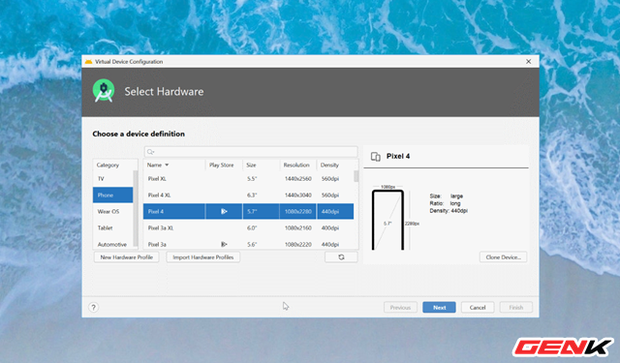Click the Next button
Image resolution: width=620 pixels, height=363 pixels.
[439, 307]
